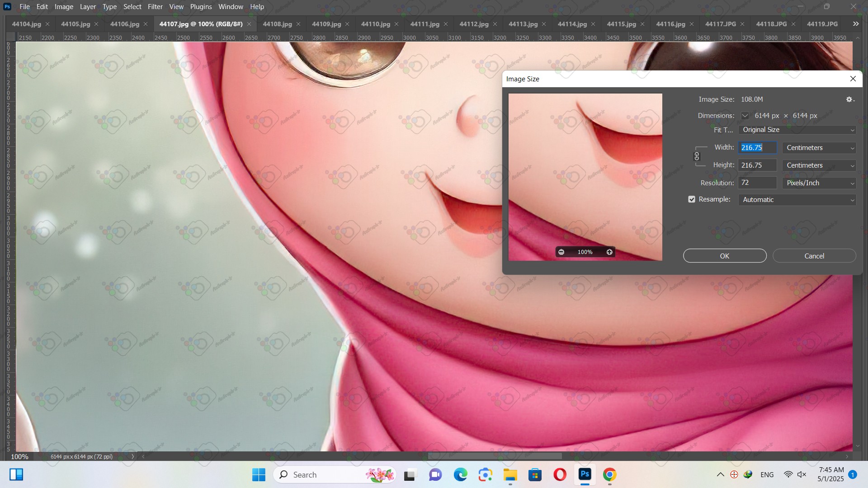Zoom out the Image Size preview

click(x=561, y=252)
